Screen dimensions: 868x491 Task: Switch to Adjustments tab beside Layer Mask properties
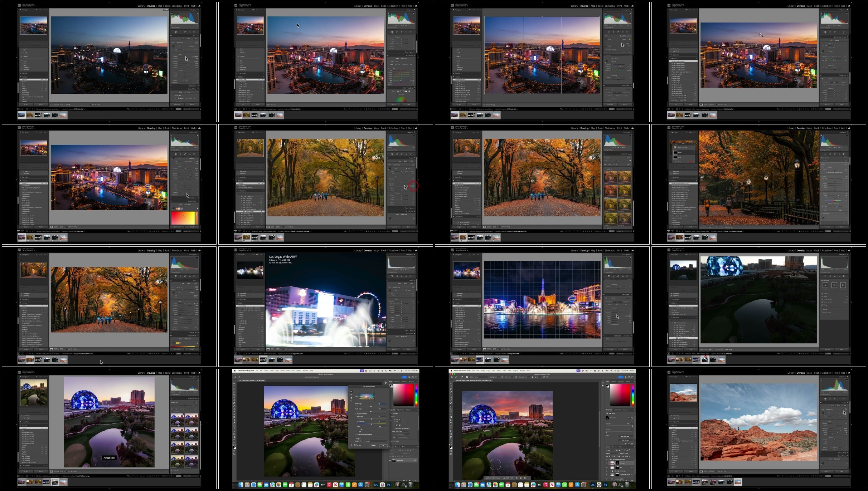coord(617,410)
